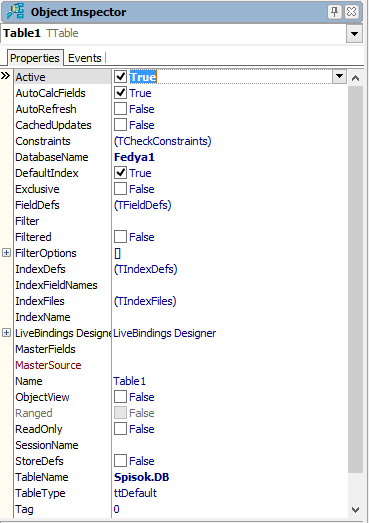Click the Object Inspector title icon
The height and width of the screenshot is (523, 369).
(x=16, y=11)
